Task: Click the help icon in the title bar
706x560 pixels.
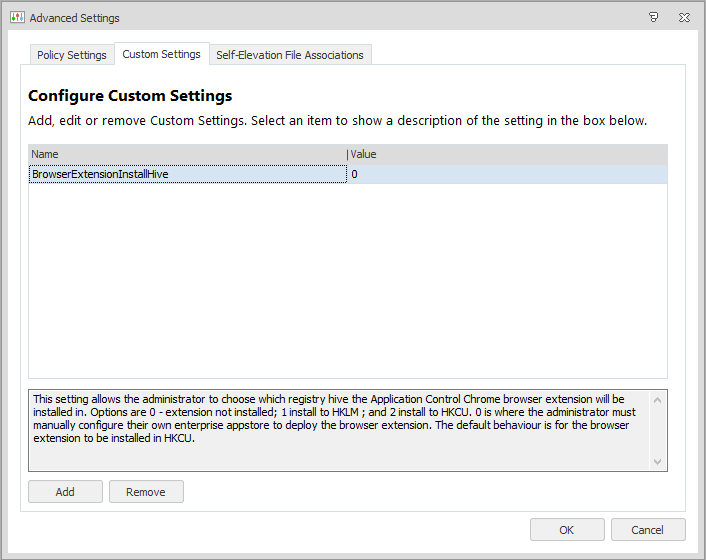Action: (653, 18)
